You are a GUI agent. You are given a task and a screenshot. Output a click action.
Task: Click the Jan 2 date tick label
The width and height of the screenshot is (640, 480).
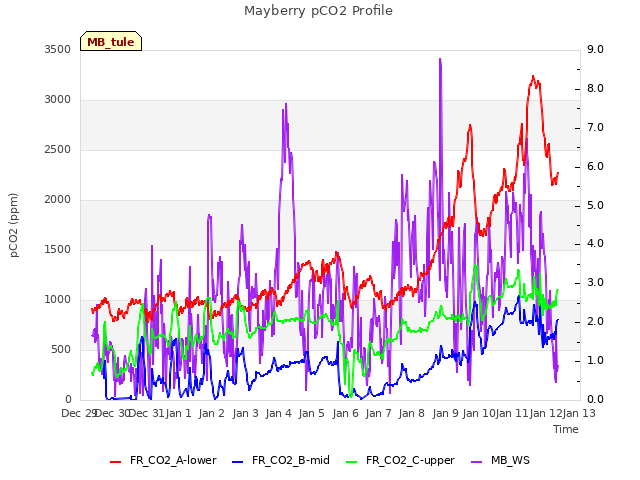212,413
